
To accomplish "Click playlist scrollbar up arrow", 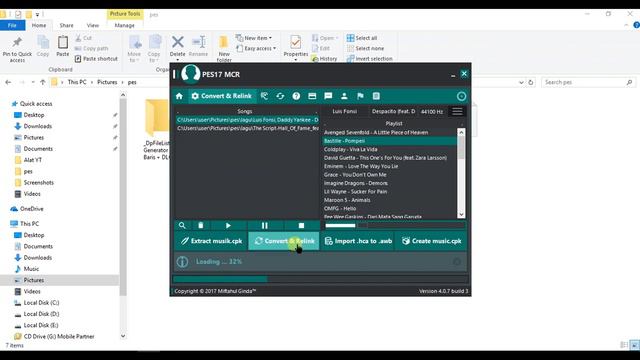I will tap(461, 132).
